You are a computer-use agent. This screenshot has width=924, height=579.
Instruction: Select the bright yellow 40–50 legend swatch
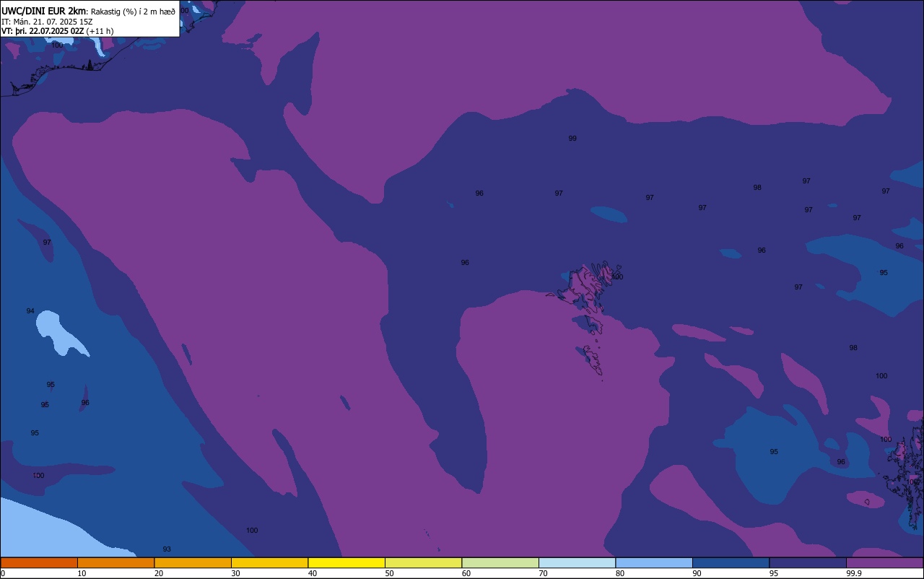point(346,562)
